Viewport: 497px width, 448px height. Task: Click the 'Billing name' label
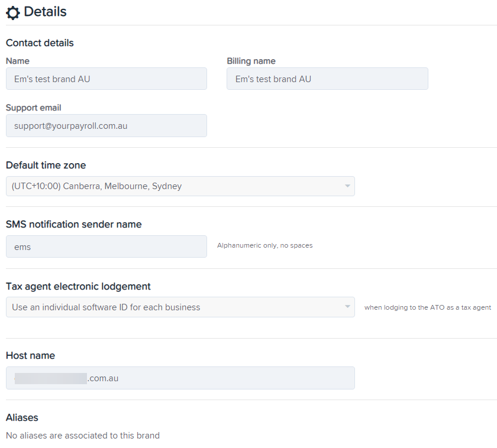[251, 61]
